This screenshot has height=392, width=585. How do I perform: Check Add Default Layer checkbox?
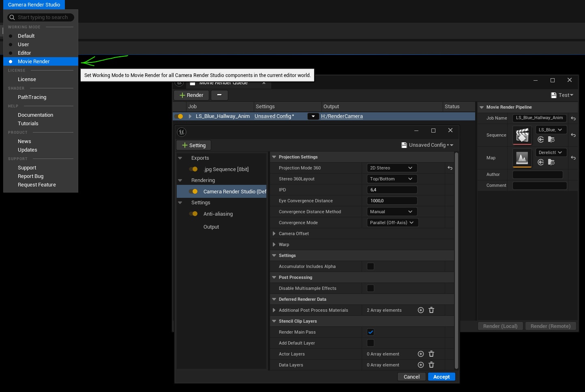[371, 343]
